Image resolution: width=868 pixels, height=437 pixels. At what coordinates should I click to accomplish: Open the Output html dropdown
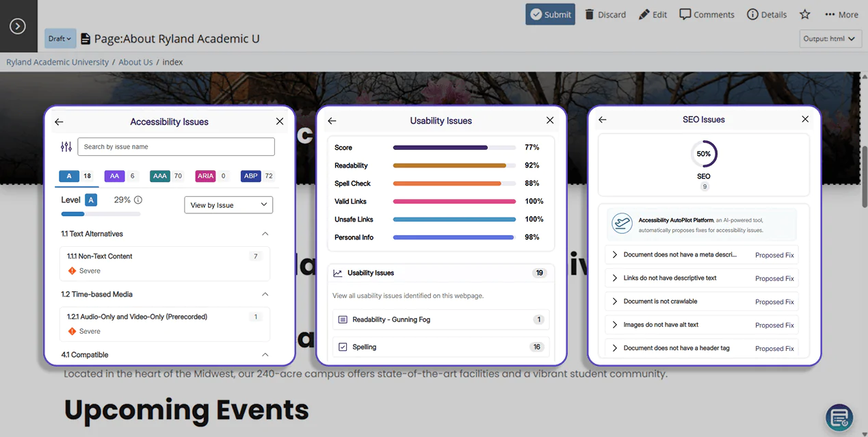(x=830, y=39)
